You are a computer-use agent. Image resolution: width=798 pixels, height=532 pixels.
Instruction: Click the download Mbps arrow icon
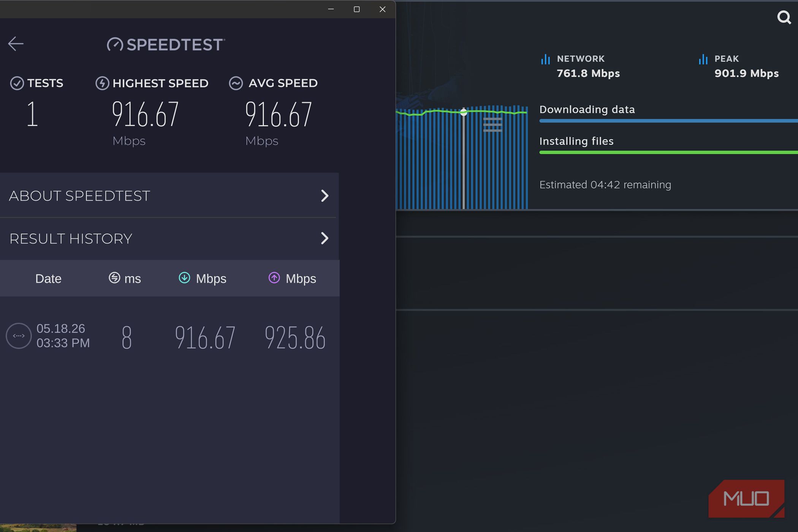[184, 278]
